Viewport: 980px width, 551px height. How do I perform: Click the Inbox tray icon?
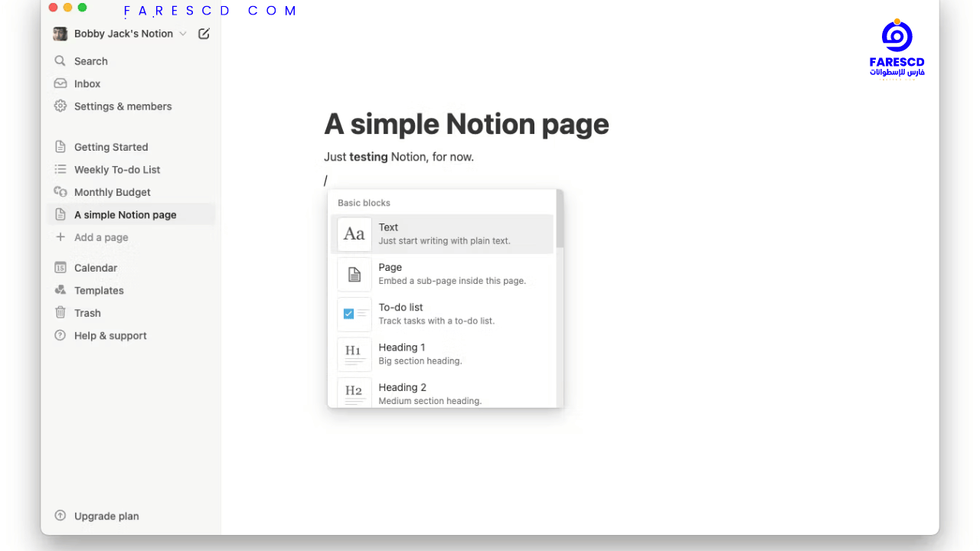(x=60, y=83)
